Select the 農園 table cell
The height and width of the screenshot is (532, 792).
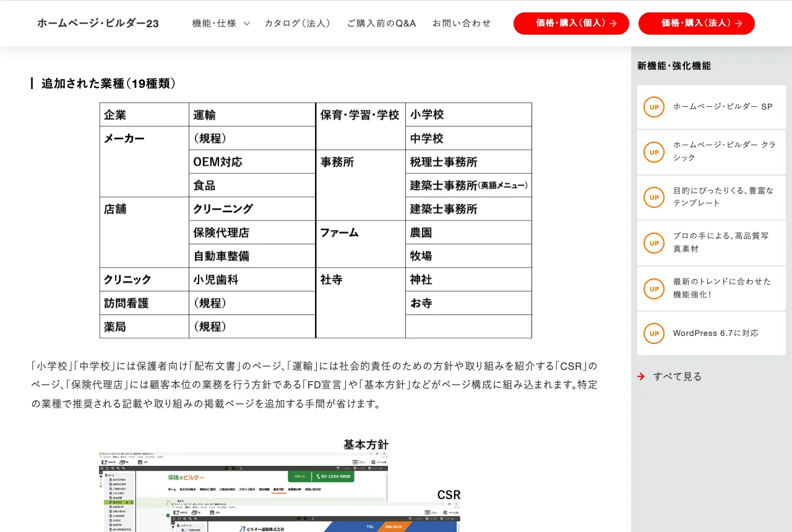[469, 233]
